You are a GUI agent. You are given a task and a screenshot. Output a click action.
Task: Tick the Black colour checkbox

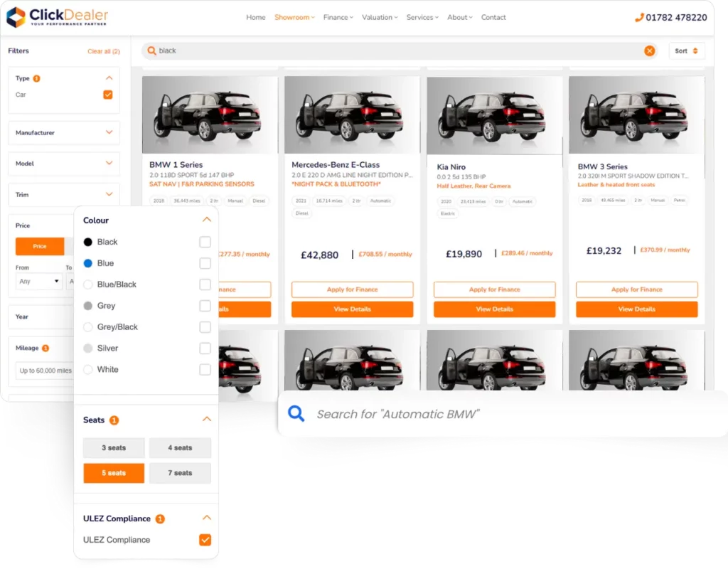pos(205,242)
